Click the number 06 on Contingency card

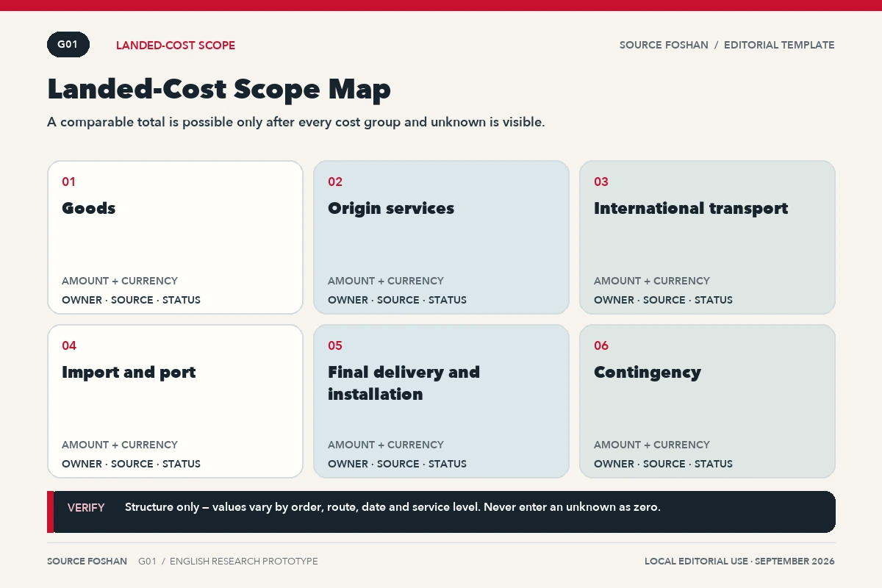coord(601,345)
